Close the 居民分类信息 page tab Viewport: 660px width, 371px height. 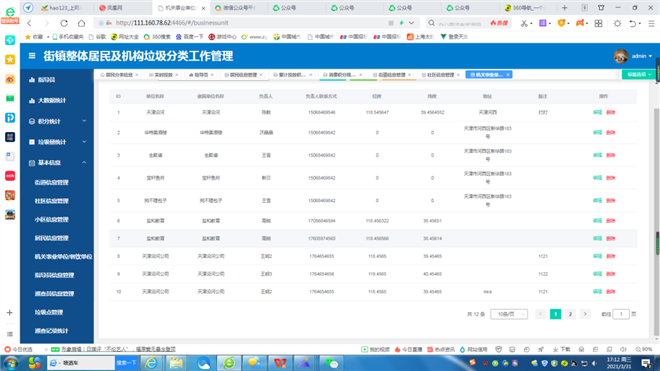tap(137, 75)
